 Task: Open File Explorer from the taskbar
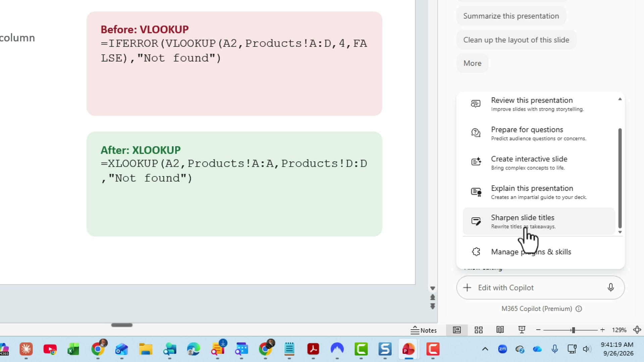click(x=146, y=349)
